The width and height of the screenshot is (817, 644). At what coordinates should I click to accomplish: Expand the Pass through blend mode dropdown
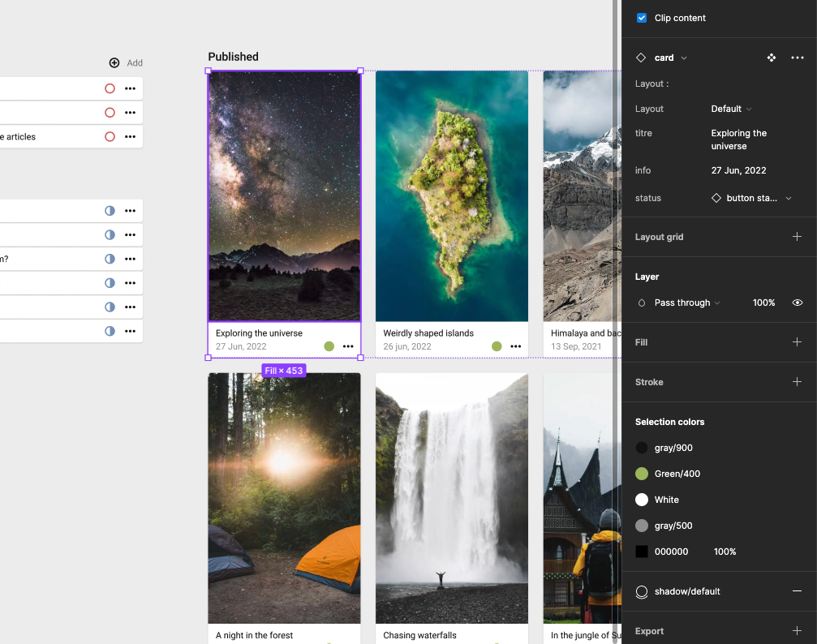click(x=686, y=303)
